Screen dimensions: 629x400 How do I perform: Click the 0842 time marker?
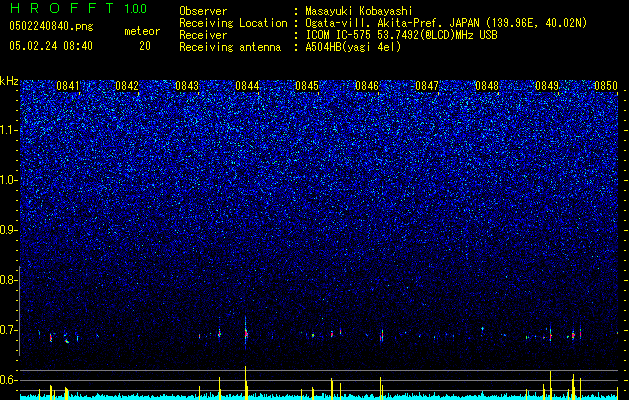(127, 86)
